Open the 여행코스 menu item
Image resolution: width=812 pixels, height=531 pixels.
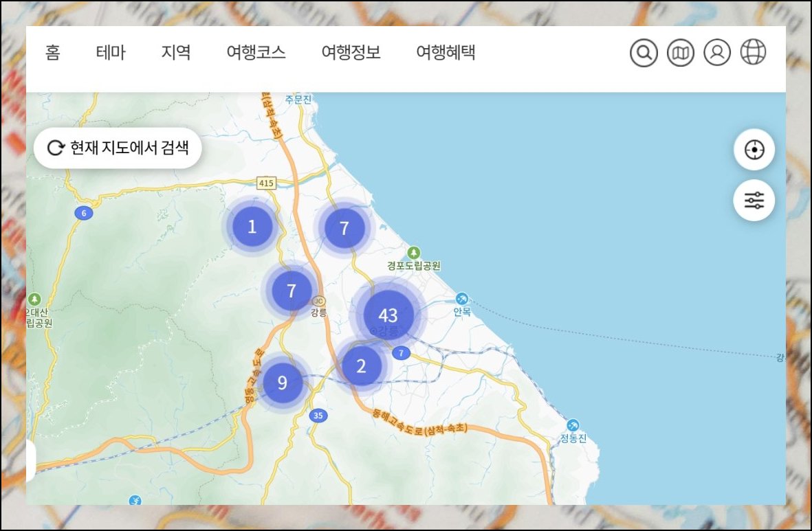256,52
